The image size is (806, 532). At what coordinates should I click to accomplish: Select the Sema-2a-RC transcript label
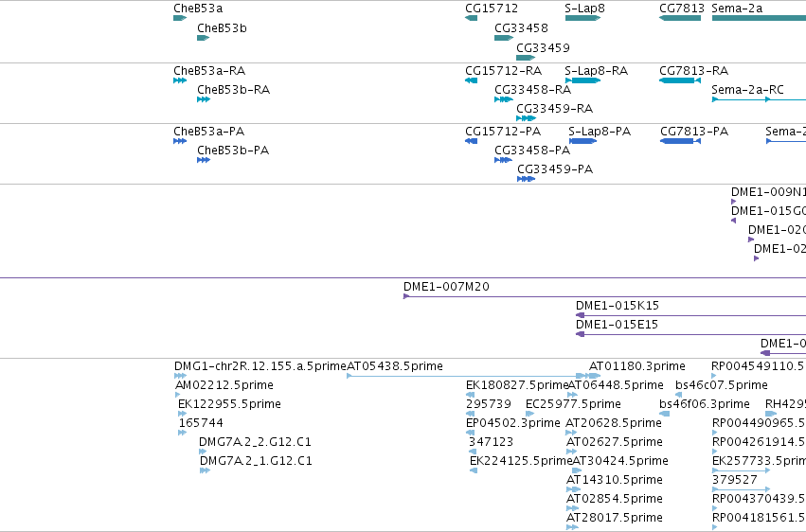tap(747, 90)
